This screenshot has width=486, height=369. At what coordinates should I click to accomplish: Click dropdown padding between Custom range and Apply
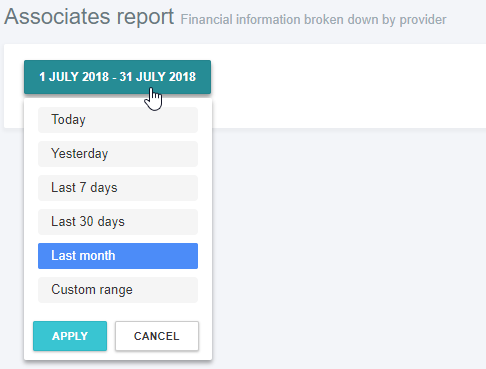(118, 312)
